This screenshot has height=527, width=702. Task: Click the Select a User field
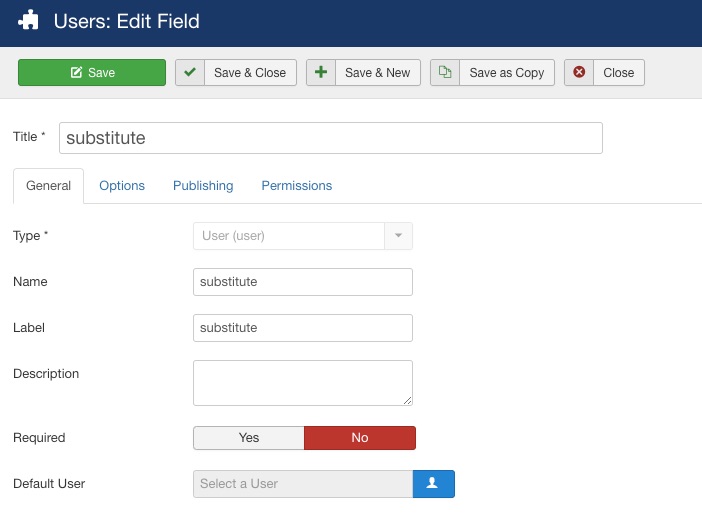tap(303, 484)
